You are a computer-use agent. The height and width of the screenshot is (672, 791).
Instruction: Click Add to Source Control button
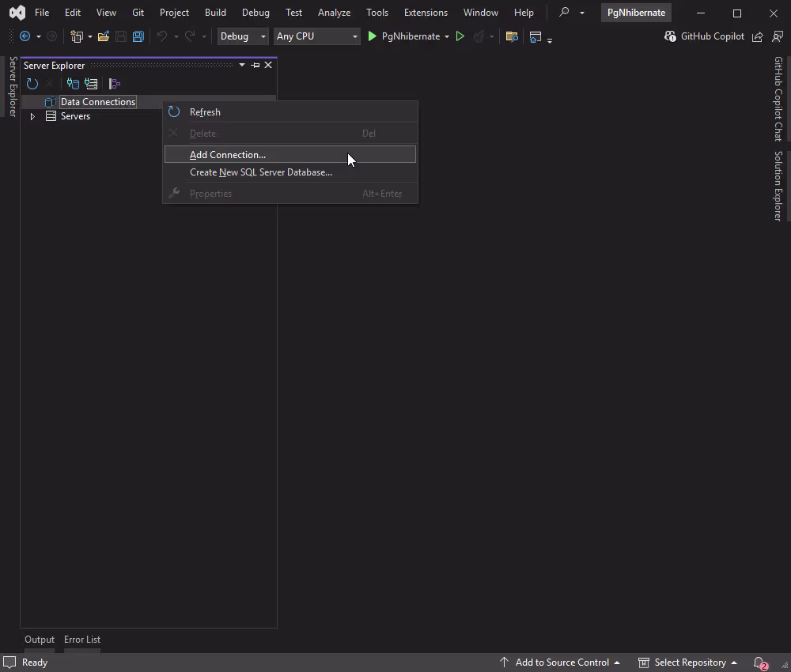(561, 663)
